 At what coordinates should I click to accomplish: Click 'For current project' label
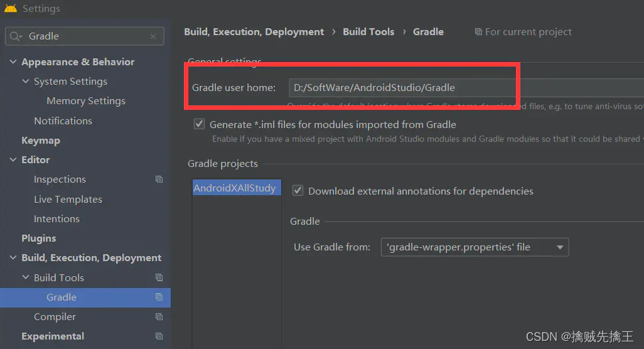tap(528, 31)
